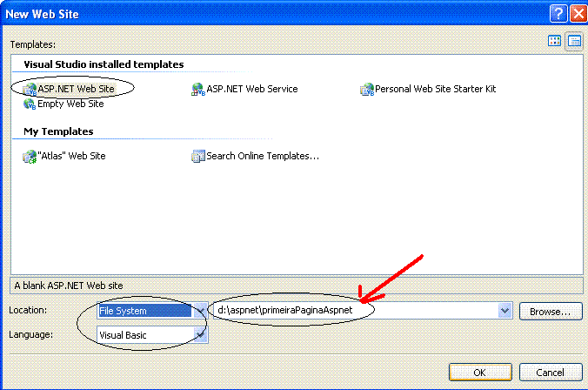This screenshot has height=390, width=588.
Task: Click the Visual Studio installed templates heading
Action: pyautogui.click(x=104, y=64)
